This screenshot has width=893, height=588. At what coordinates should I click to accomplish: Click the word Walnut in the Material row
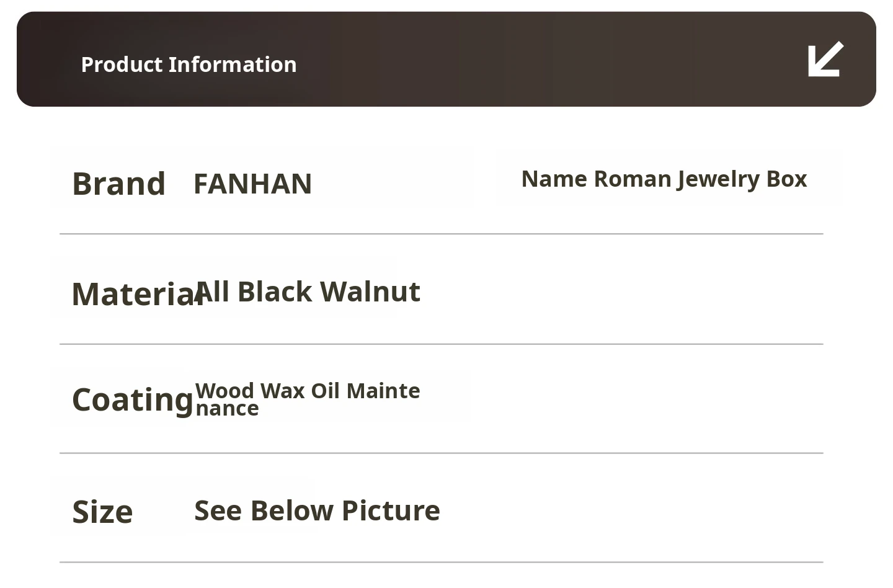(370, 292)
